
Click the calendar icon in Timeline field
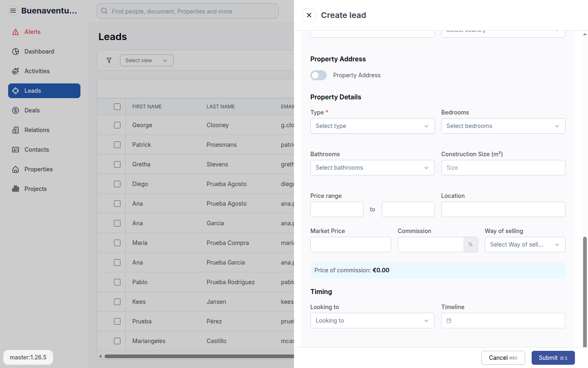pos(449,321)
